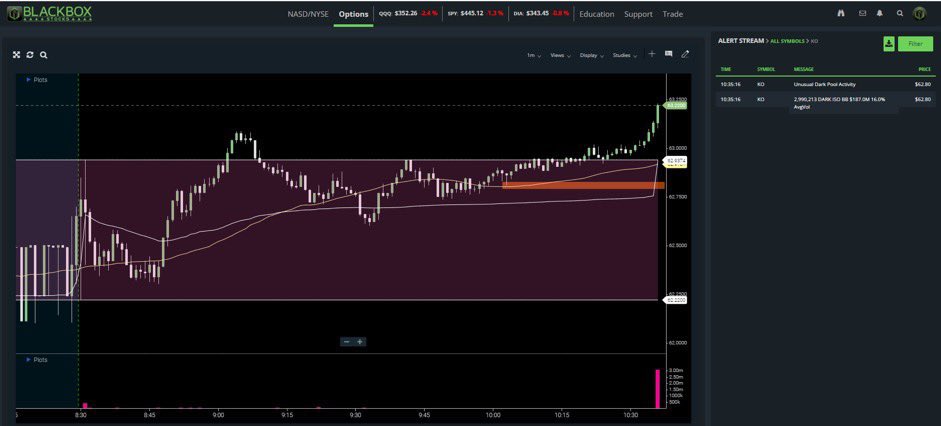The width and height of the screenshot is (941, 426).
Task: Click the QQQ ticker quote
Action: click(408, 13)
